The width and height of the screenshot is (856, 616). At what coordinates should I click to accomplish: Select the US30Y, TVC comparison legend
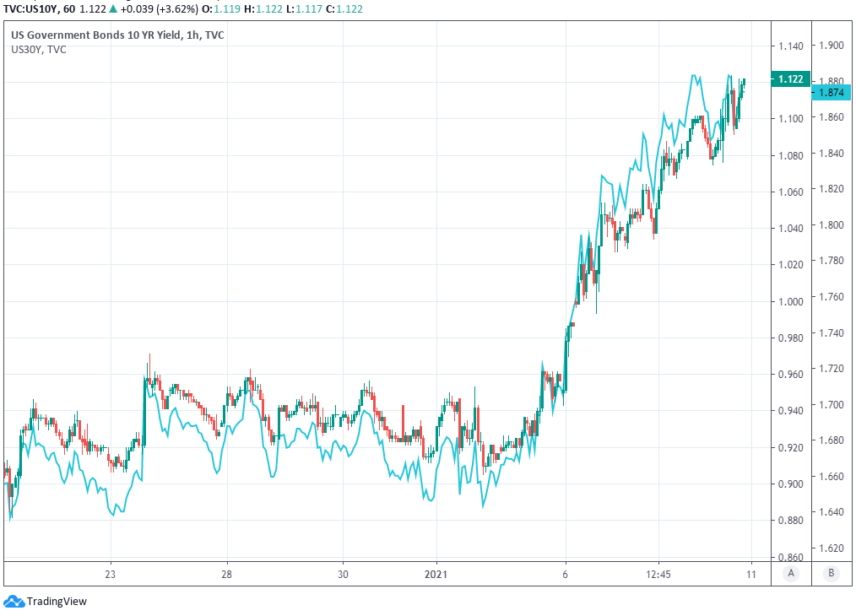point(38,50)
